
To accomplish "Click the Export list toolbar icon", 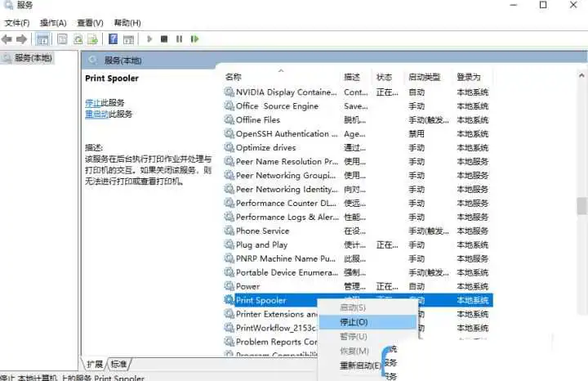I will pos(92,39).
